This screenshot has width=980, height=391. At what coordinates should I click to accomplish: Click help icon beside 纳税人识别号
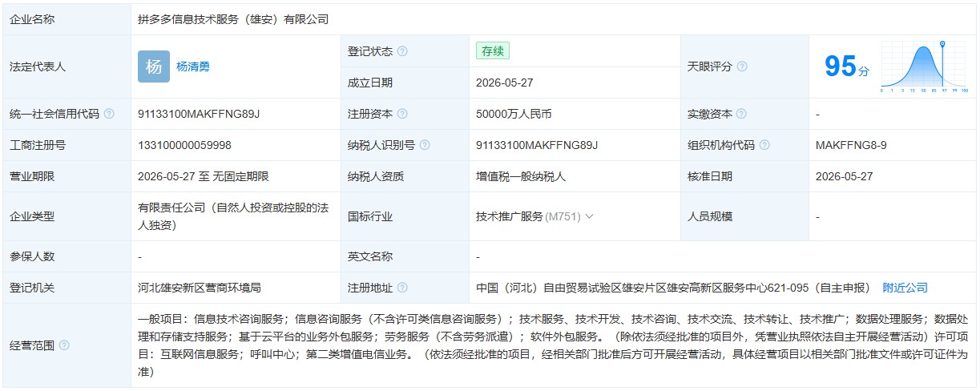[425, 145]
